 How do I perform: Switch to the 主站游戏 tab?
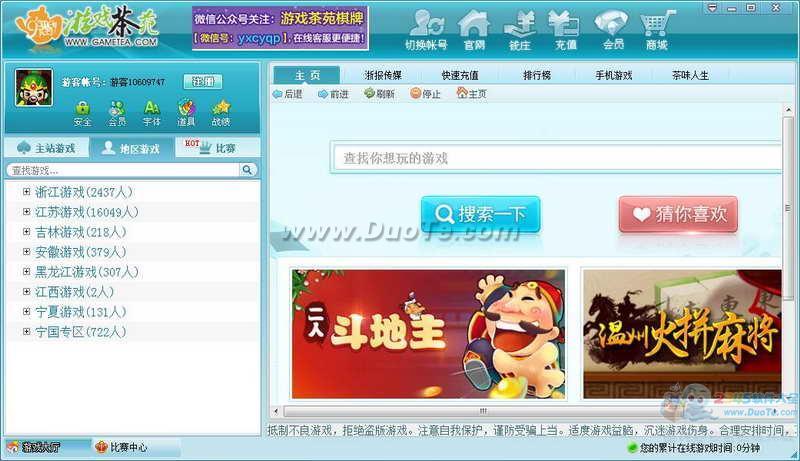[x=46, y=148]
